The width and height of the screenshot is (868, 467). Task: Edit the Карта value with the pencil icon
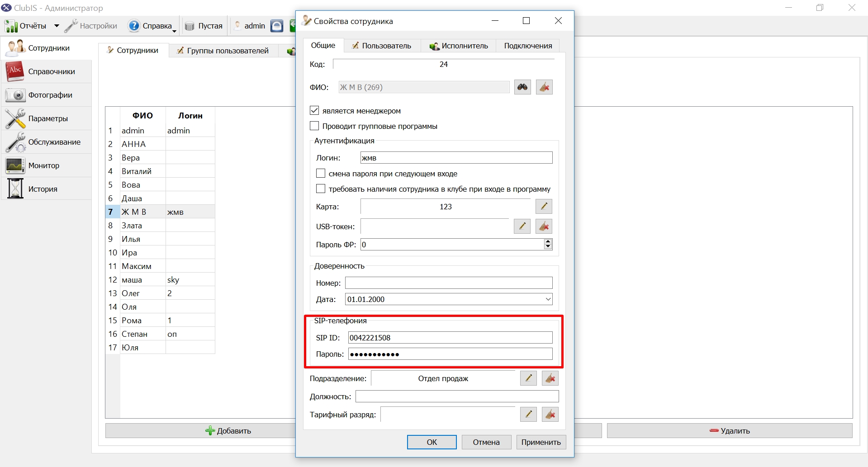[544, 207]
